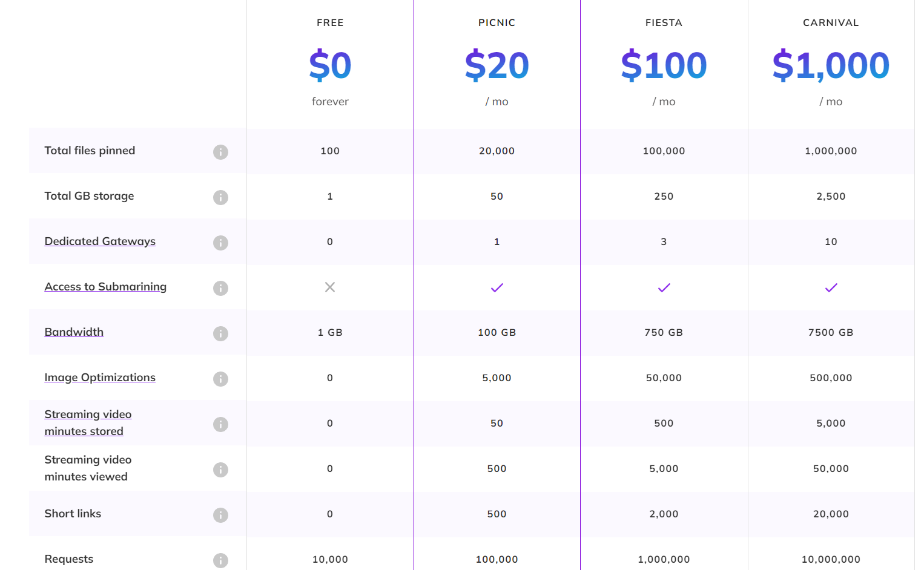Select the PICNIC plan header
This screenshot has height=570, width=924.
click(x=497, y=23)
